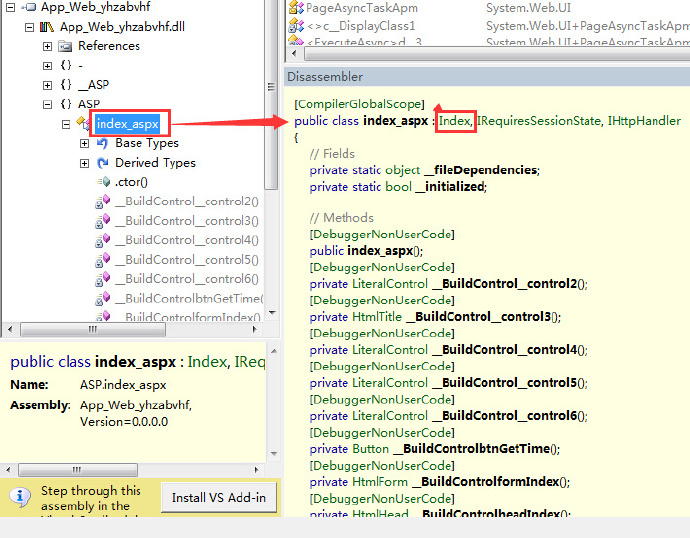The width and height of the screenshot is (690, 538).
Task: Click the __BuildControl__control6() method icon
Action: coord(103,279)
